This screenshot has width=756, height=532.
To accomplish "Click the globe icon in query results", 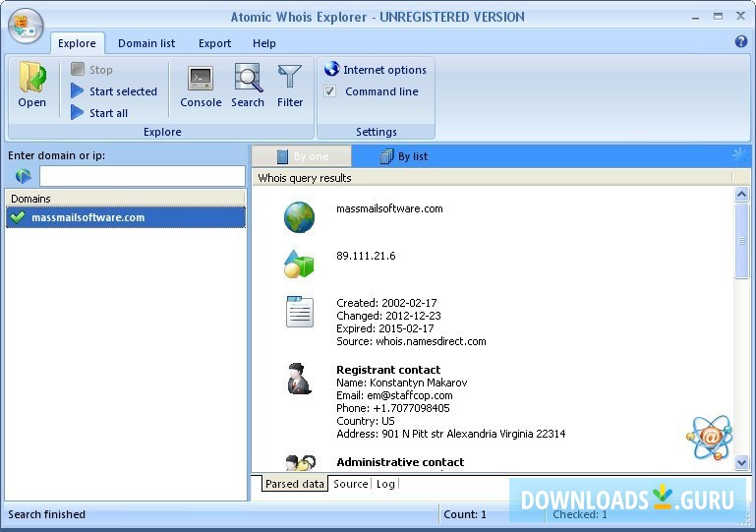I will coord(299,217).
